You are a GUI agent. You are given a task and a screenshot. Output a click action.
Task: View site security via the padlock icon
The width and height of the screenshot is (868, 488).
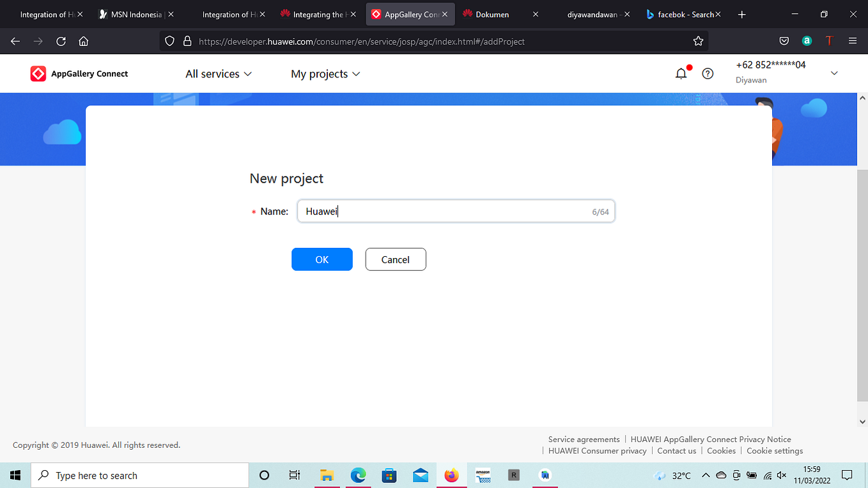click(x=187, y=41)
